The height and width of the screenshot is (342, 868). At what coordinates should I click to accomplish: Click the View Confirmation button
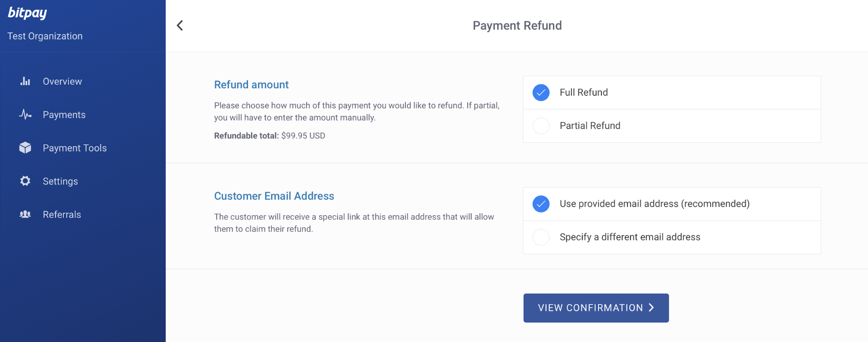596,308
